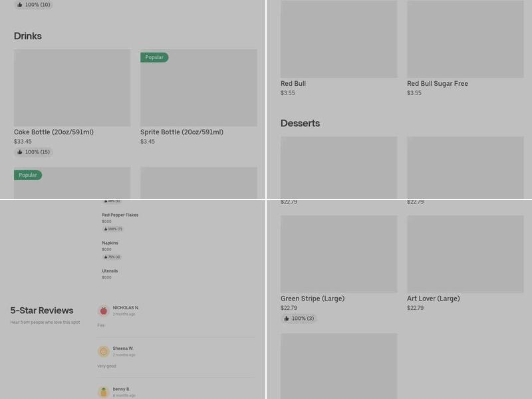Click the first Desserts item image

coord(338,168)
